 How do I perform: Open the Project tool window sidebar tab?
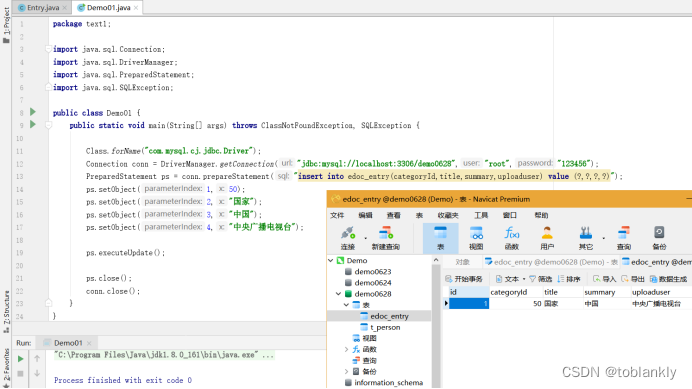tap(6, 25)
